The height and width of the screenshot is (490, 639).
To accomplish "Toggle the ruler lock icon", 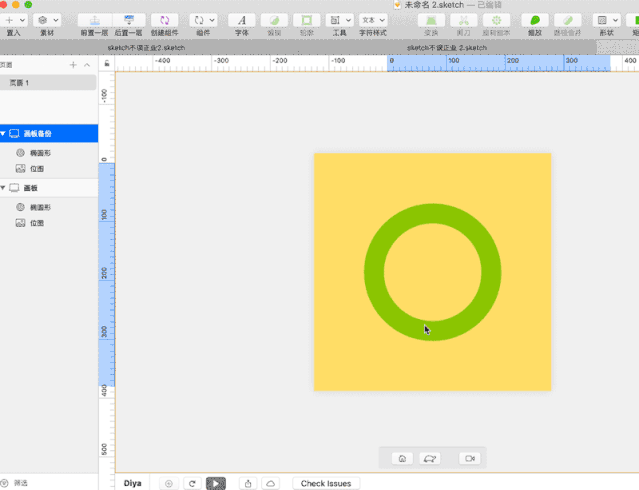I will click(107, 63).
